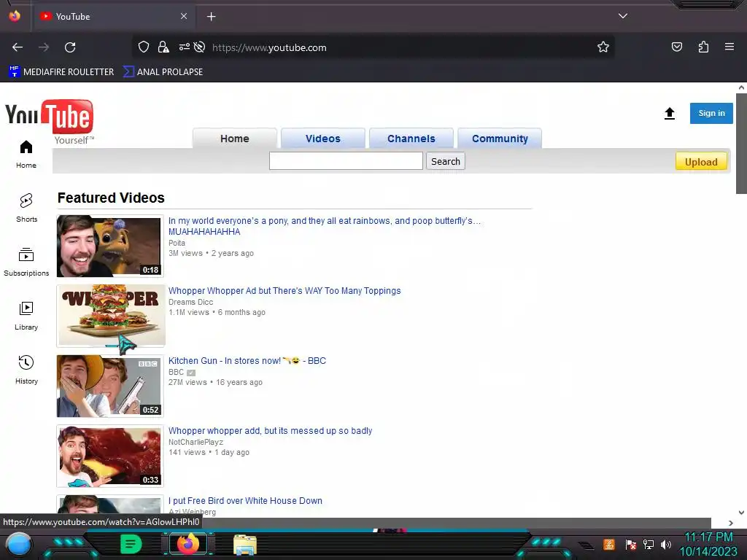Click the scrollbar down arrow
The image size is (747, 560).
[741, 513]
